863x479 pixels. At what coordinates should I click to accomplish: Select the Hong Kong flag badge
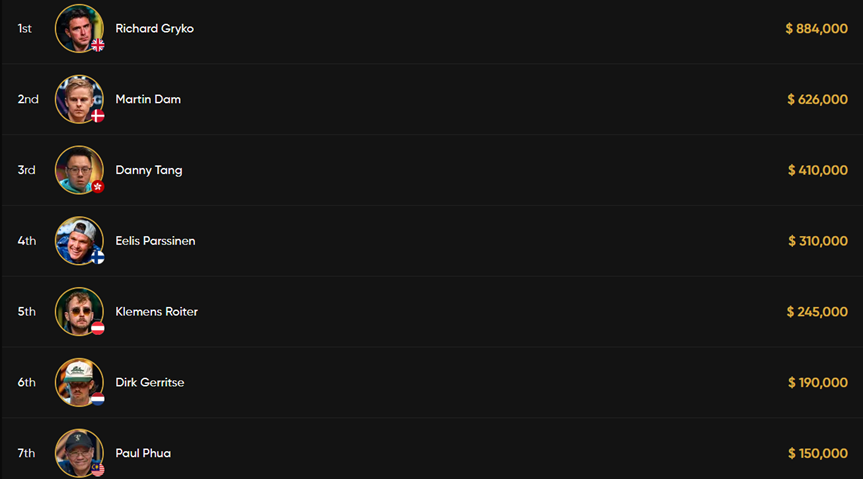pyautogui.click(x=98, y=187)
